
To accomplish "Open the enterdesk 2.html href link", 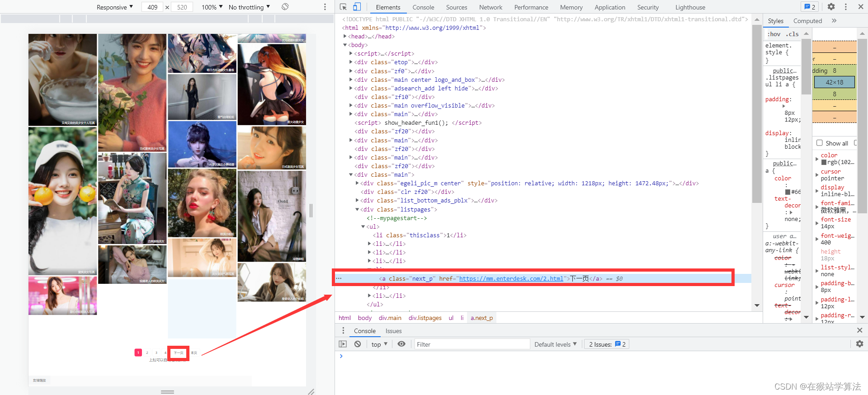I will [x=511, y=278].
